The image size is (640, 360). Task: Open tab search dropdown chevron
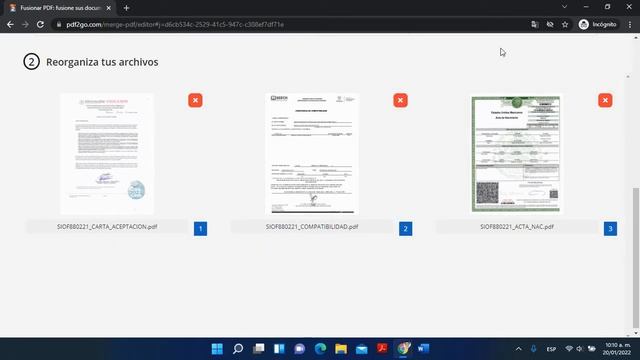click(564, 7)
